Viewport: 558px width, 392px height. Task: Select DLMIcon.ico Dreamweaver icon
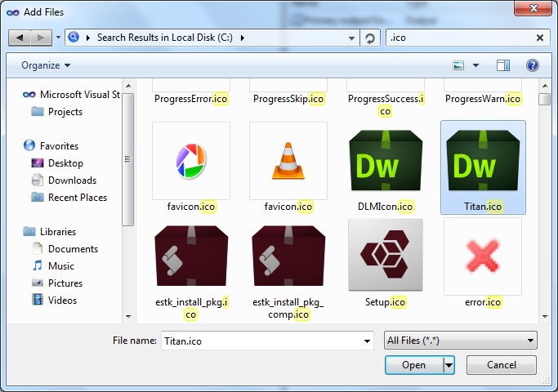pyautogui.click(x=386, y=167)
